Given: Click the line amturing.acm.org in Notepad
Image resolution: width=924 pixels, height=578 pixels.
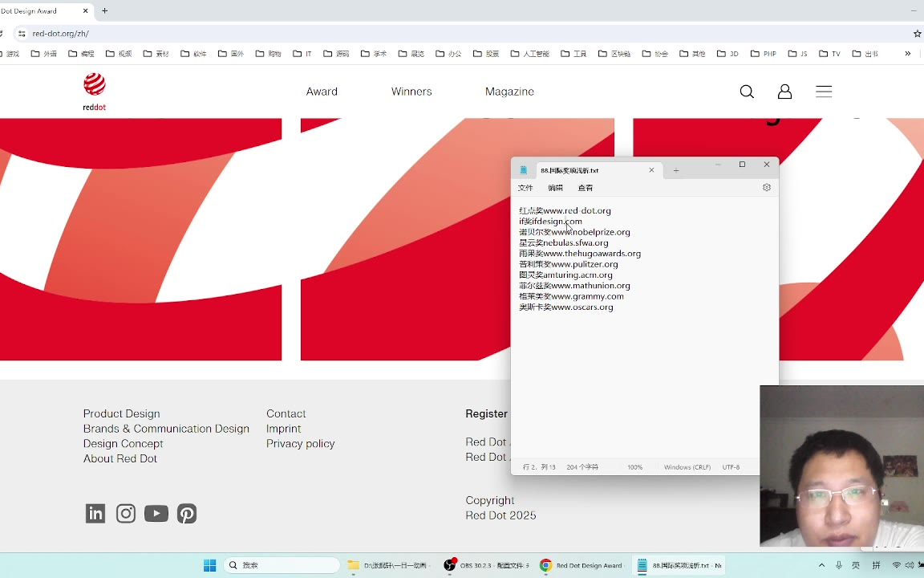Looking at the screenshot, I should (x=565, y=275).
